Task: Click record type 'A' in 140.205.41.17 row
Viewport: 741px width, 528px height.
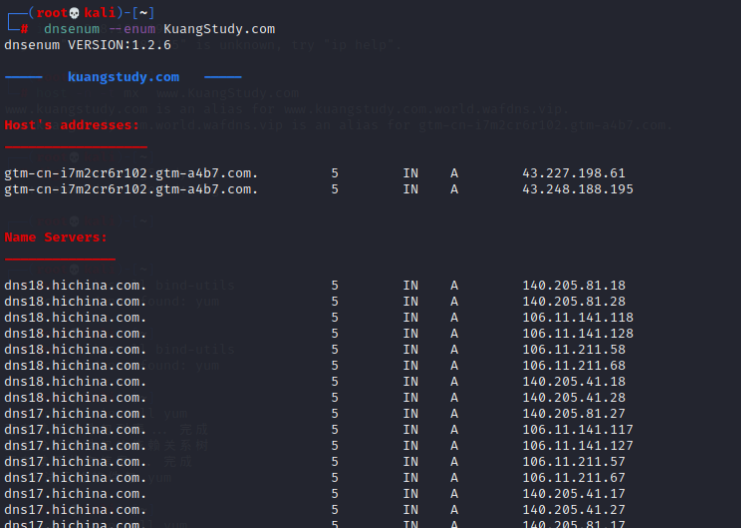Action: 454,494
